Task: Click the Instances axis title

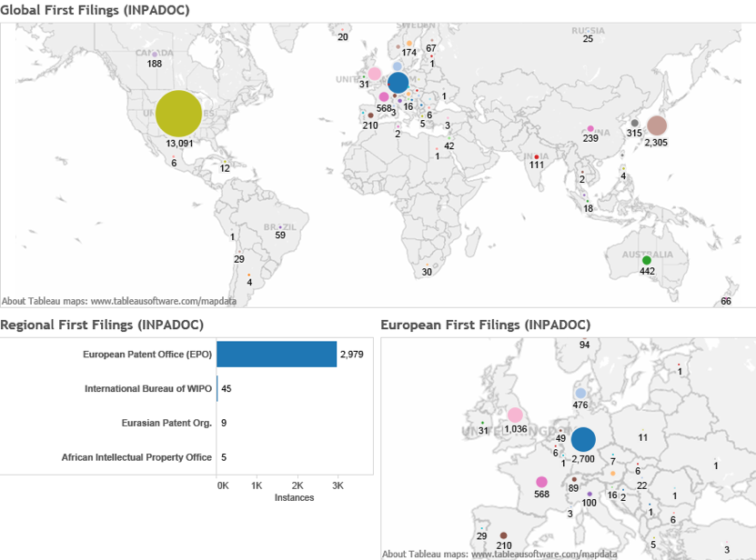Action: coord(294,497)
